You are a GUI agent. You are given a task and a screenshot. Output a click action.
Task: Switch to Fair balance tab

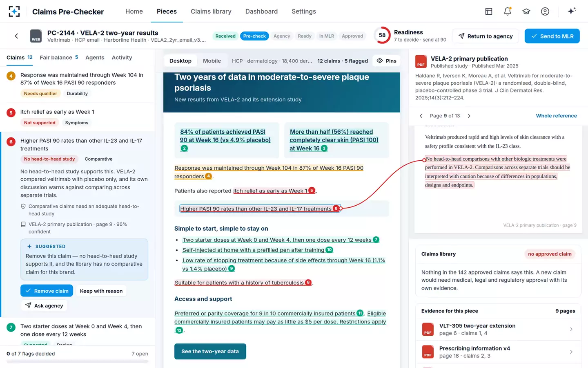click(59, 57)
